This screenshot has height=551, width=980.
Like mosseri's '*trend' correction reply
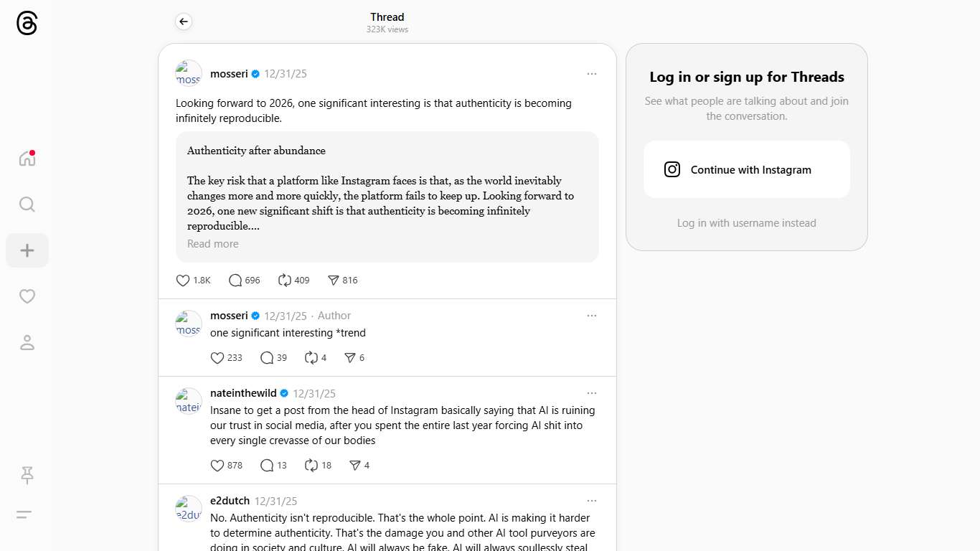tap(217, 358)
